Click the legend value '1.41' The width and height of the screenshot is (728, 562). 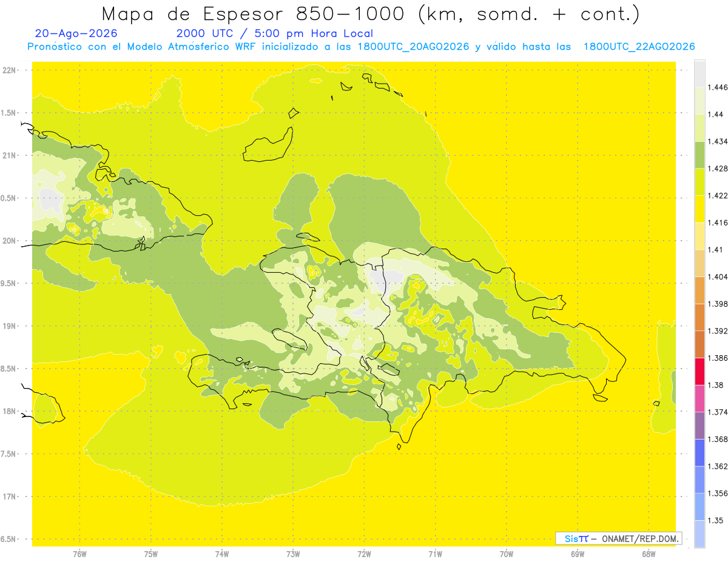[716, 249]
